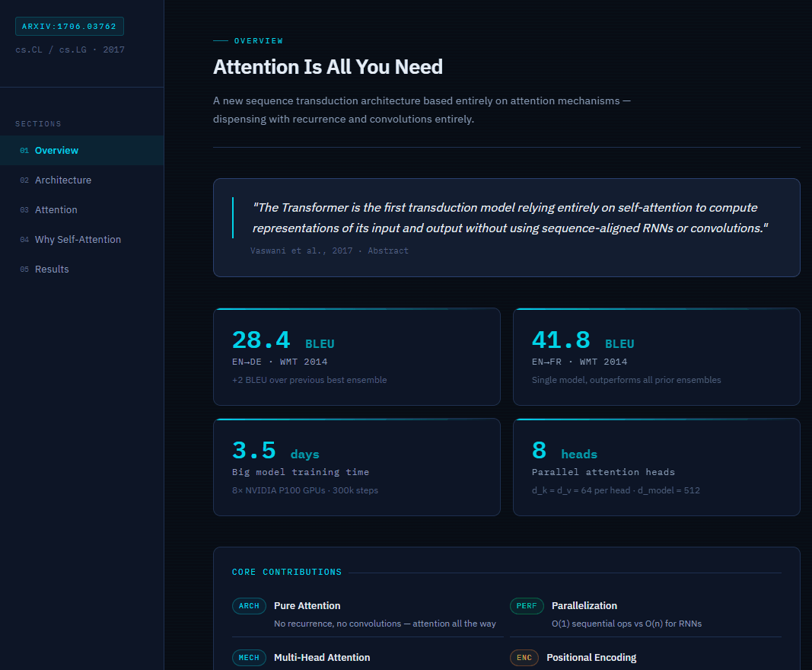The image size is (812, 670).
Task: Click the 'SECTIONS' sidebar heading
Action: point(38,124)
